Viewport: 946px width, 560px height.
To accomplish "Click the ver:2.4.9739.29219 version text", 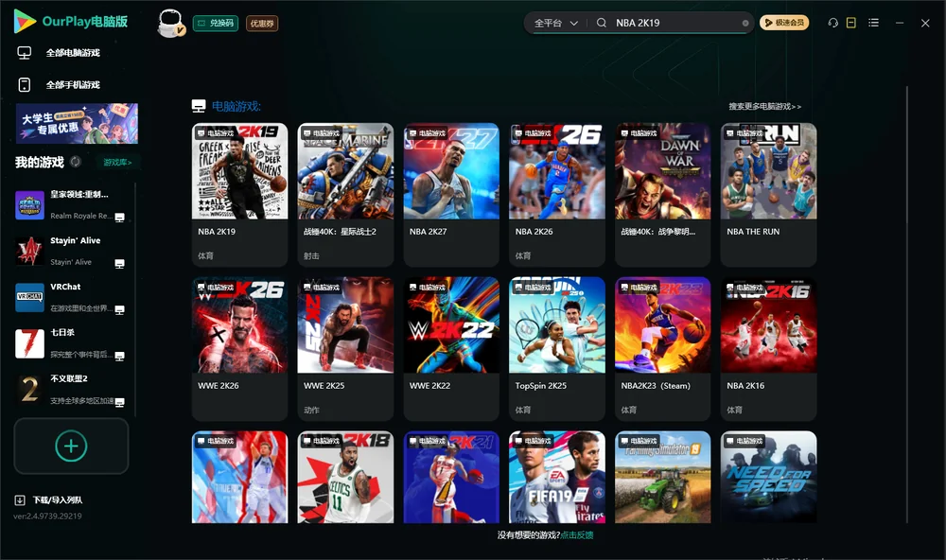I will point(47,516).
